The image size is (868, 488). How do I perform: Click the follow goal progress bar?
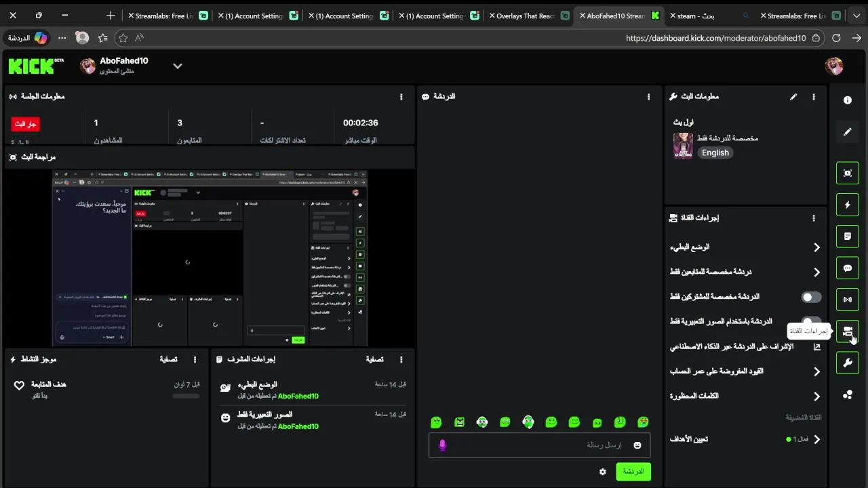[x=186, y=396]
